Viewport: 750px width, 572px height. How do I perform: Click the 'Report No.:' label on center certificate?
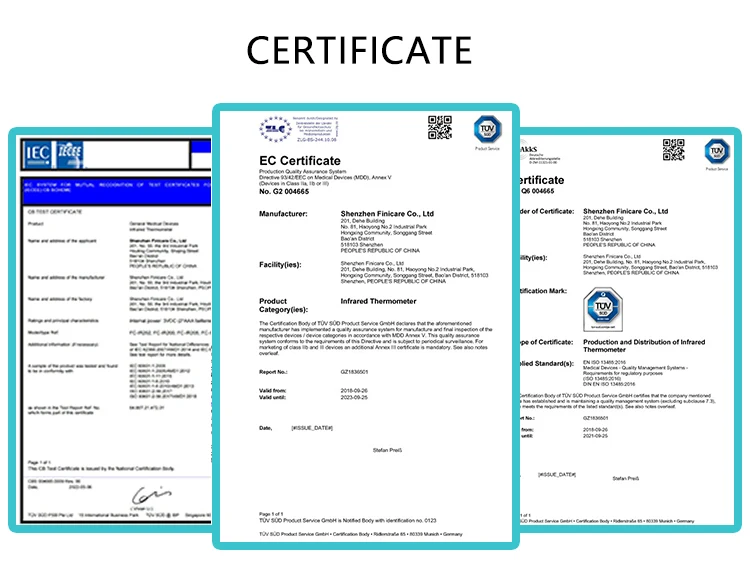(x=273, y=372)
